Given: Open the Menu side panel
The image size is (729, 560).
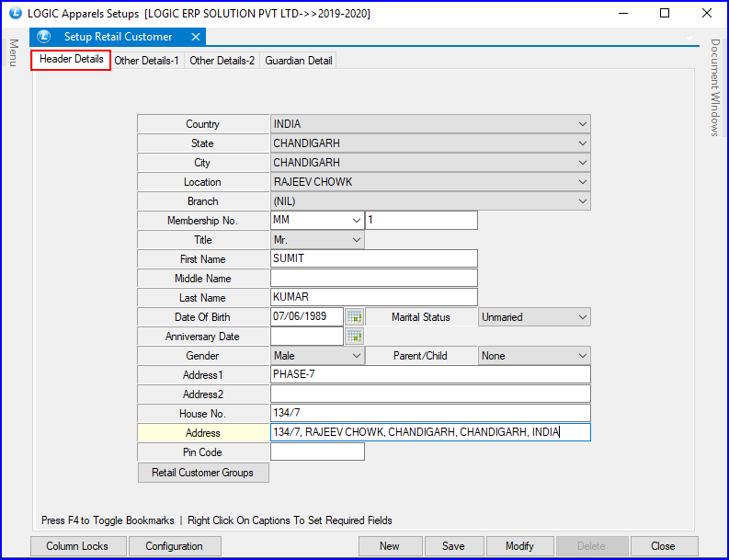Looking at the screenshot, I should click(x=14, y=52).
